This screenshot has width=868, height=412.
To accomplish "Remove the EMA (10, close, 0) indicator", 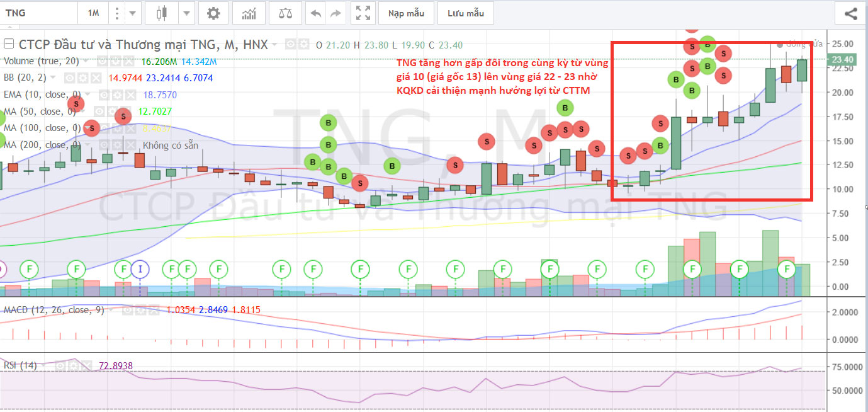I will tap(131, 95).
